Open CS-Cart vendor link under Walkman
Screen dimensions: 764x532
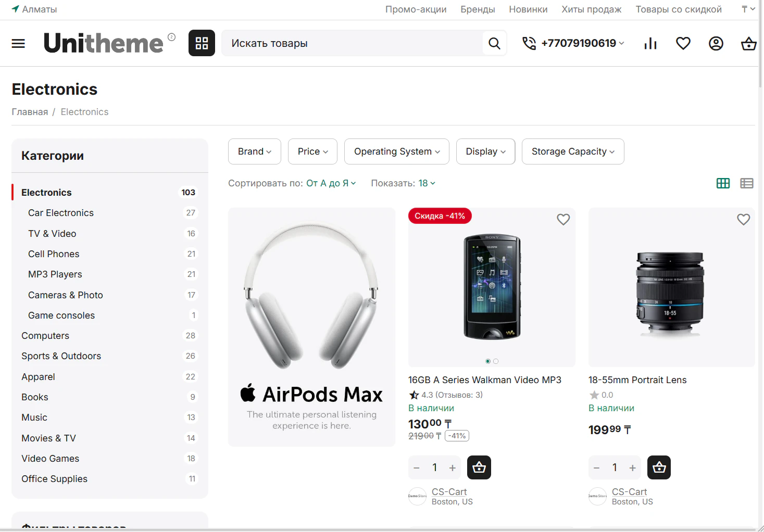point(449,492)
